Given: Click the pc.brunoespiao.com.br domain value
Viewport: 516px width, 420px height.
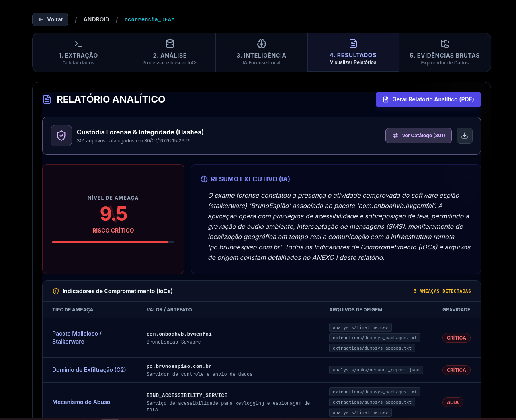Looking at the screenshot, I should click(x=179, y=366).
